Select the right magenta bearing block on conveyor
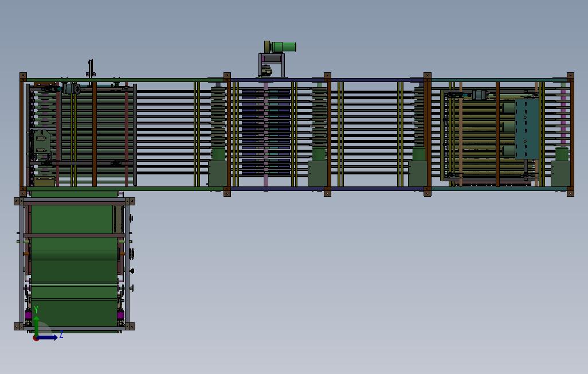Screen dimensions: 588x374 pos(120,315)
